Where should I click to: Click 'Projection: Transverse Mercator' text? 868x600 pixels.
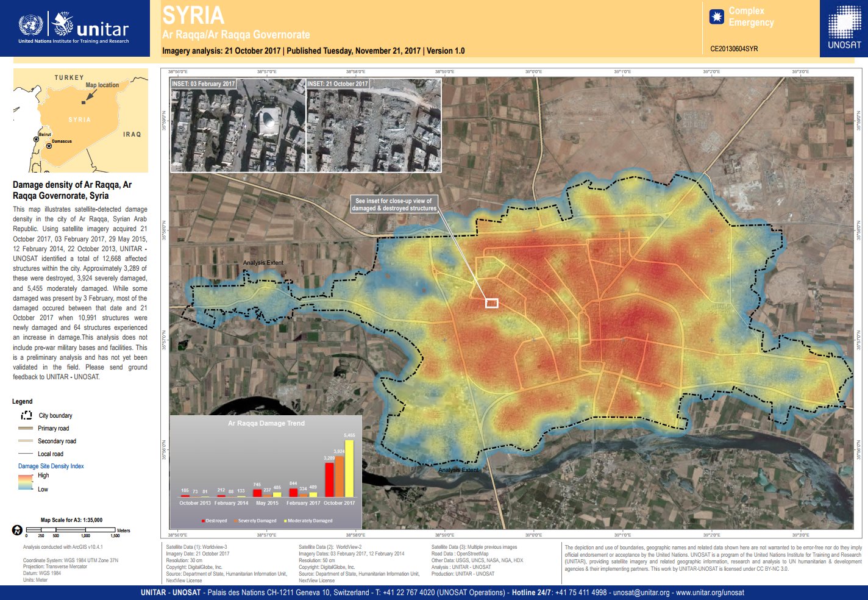[55, 566]
